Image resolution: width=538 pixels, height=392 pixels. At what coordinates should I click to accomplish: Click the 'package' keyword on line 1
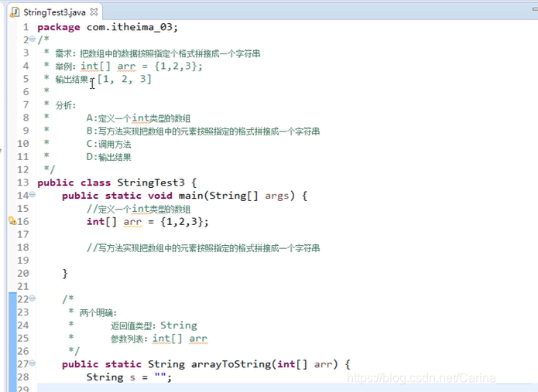click(x=59, y=27)
